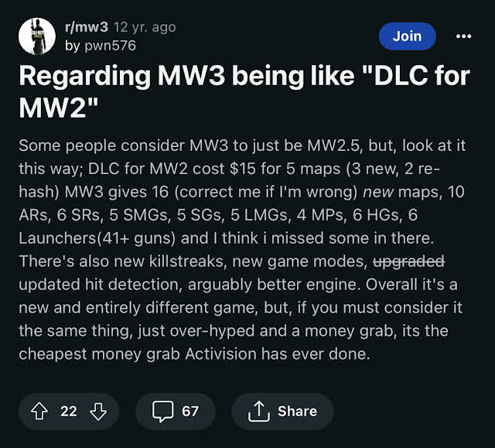This screenshot has height=448, width=495.
Task: Click the "Some people consider MW3" opening line
Action: pos(116,145)
